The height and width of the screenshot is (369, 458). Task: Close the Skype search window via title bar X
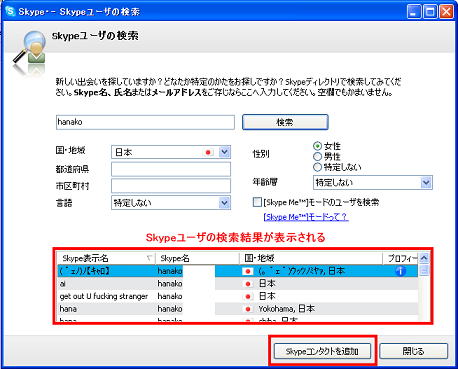pyautogui.click(x=446, y=12)
